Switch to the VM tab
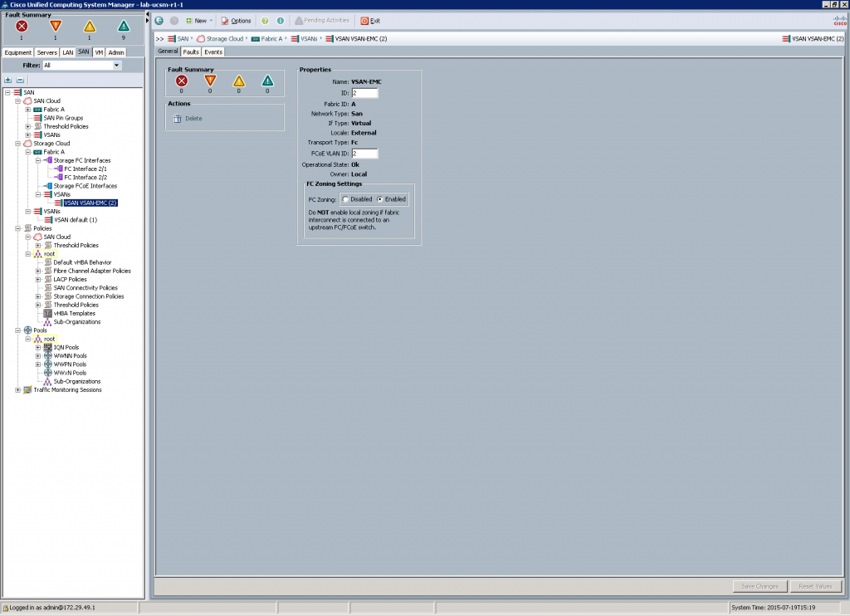850x616 pixels. [100, 52]
